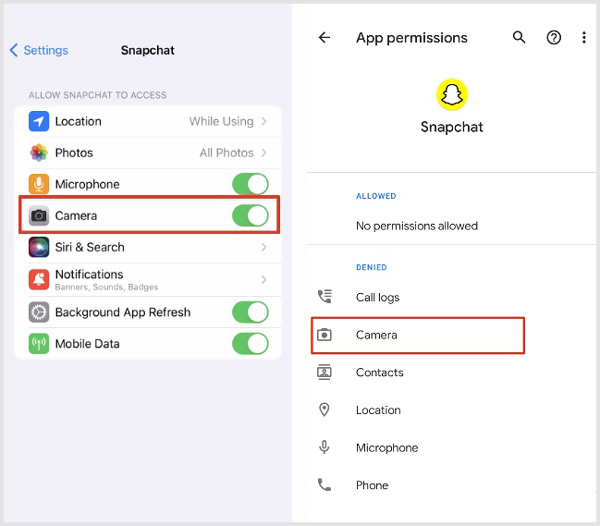This screenshot has width=600, height=526.
Task: Tap the ALLOWED section header
Action: pyautogui.click(x=376, y=196)
